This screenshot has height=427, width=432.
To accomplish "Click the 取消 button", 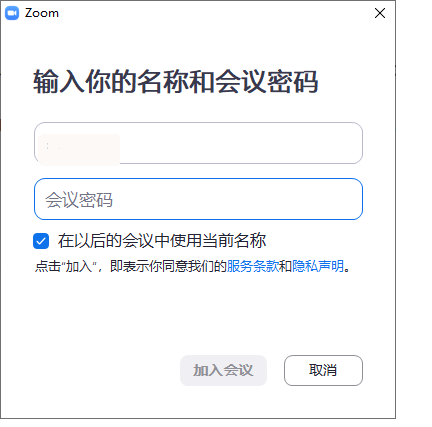I will tap(323, 370).
